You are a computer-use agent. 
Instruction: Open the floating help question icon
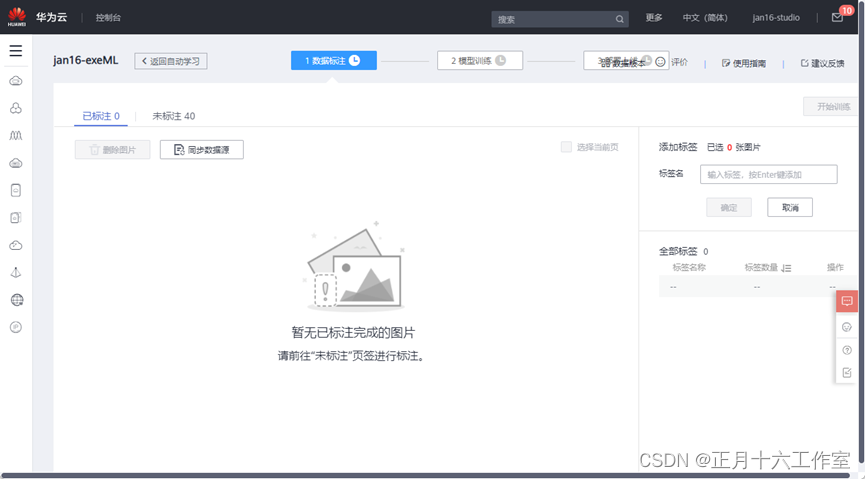[x=847, y=350]
